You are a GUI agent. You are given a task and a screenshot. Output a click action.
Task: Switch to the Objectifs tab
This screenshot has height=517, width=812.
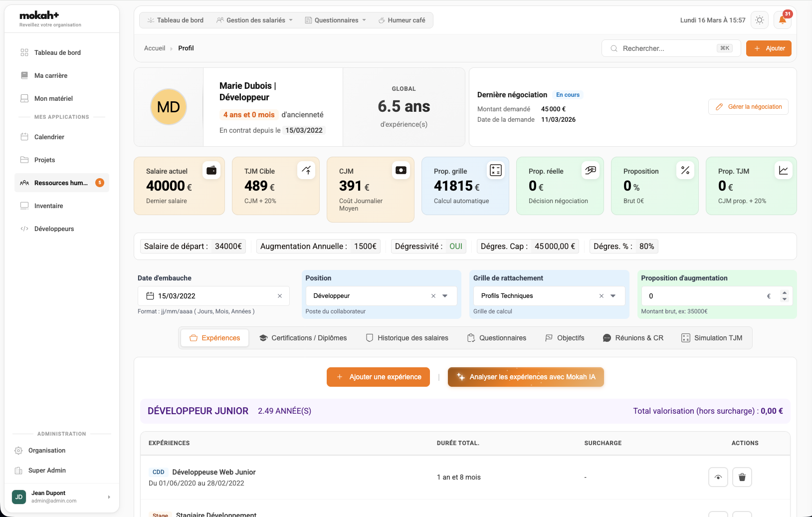[565, 338]
